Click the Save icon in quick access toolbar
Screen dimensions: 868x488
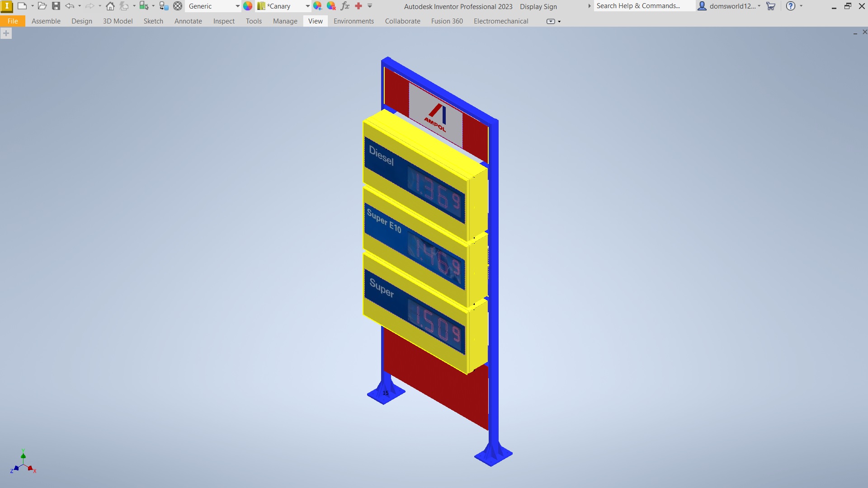pyautogui.click(x=56, y=6)
